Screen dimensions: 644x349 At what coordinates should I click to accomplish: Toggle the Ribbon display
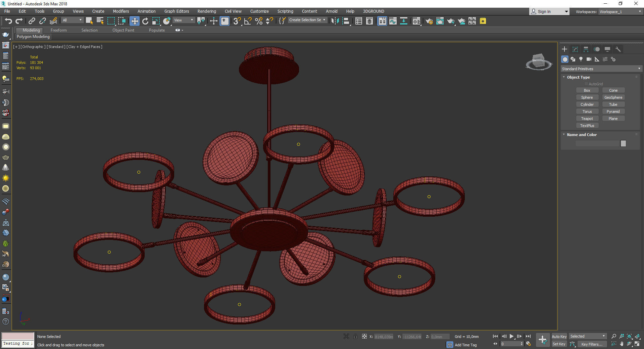click(x=382, y=21)
